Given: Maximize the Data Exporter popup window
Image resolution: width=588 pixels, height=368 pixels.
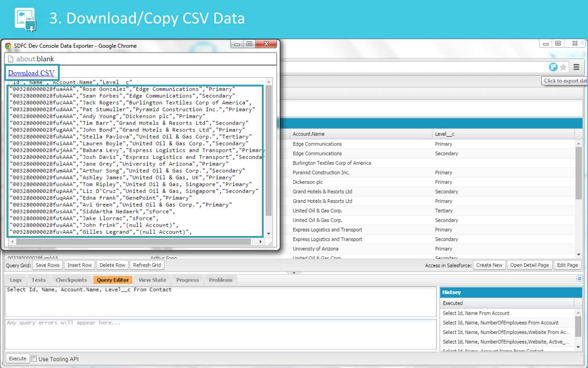Looking at the screenshot, I should click(x=249, y=44).
